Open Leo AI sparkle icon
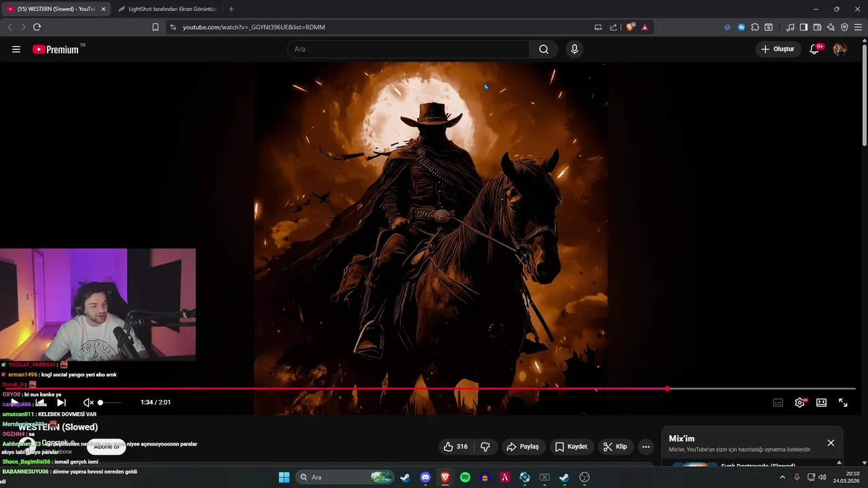The image size is (868, 488). 831,27
